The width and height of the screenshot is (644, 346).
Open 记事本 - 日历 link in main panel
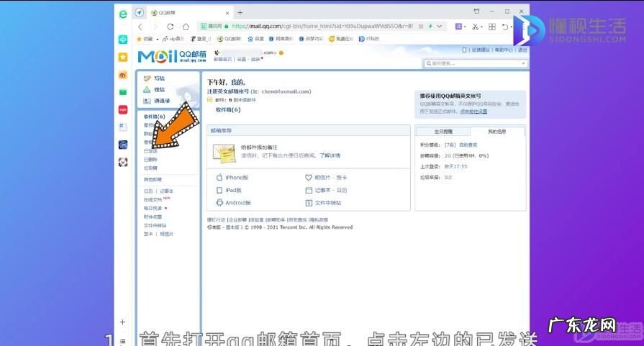(331, 191)
